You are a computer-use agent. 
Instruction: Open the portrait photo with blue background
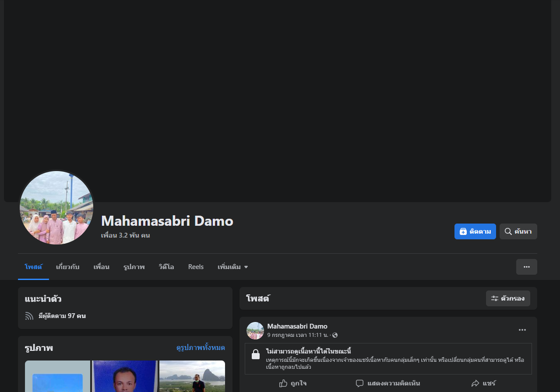click(125, 376)
